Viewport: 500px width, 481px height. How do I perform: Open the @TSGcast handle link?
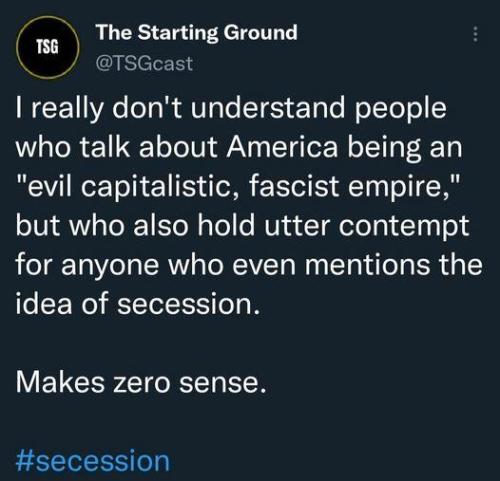[144, 63]
